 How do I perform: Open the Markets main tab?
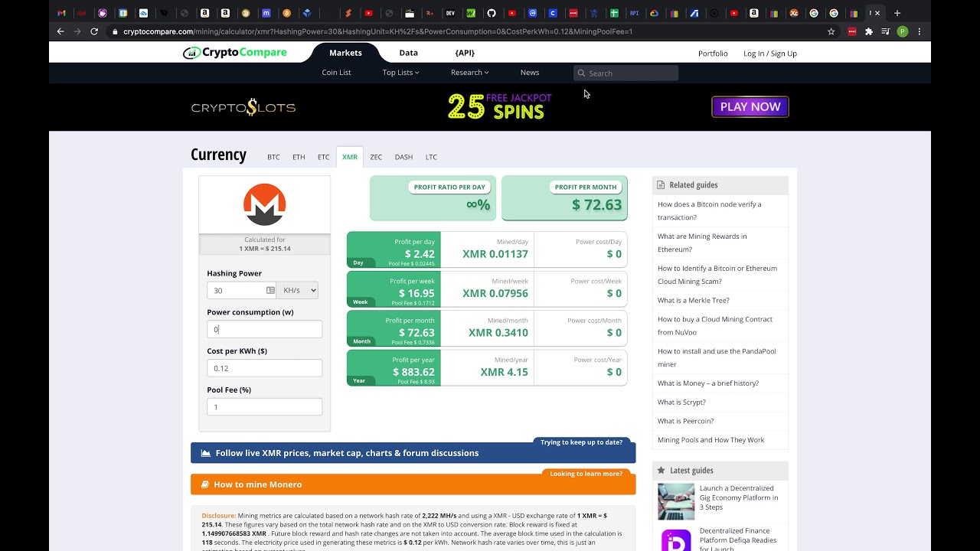(x=345, y=53)
